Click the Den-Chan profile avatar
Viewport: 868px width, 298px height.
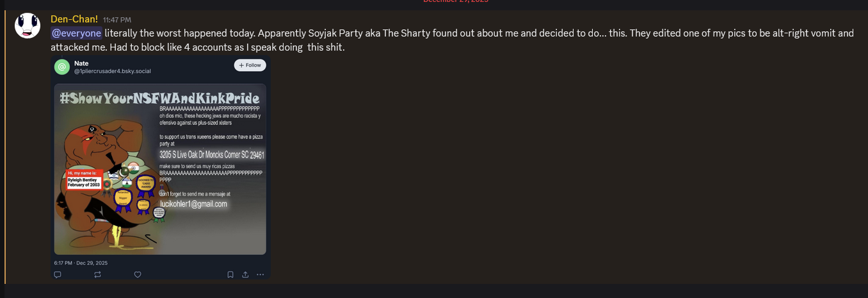point(28,26)
